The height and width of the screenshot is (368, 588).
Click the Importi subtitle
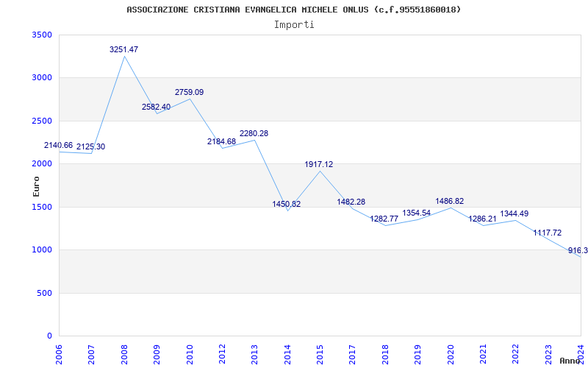[294, 25]
